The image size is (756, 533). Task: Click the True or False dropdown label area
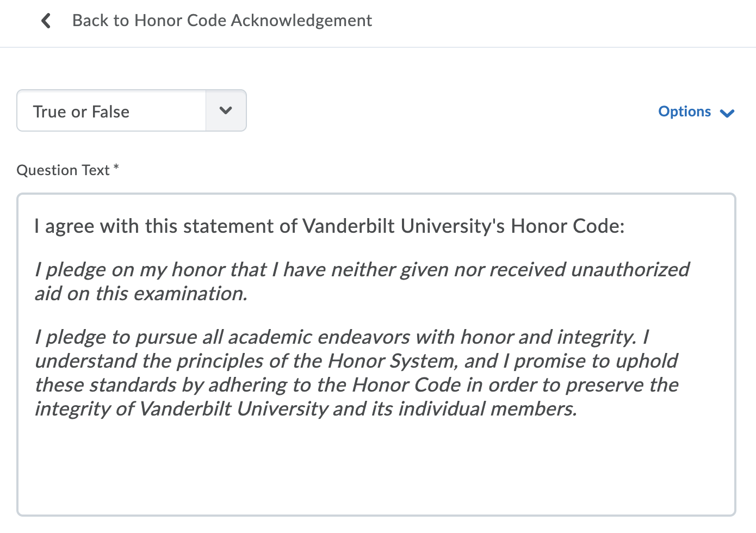(x=82, y=111)
